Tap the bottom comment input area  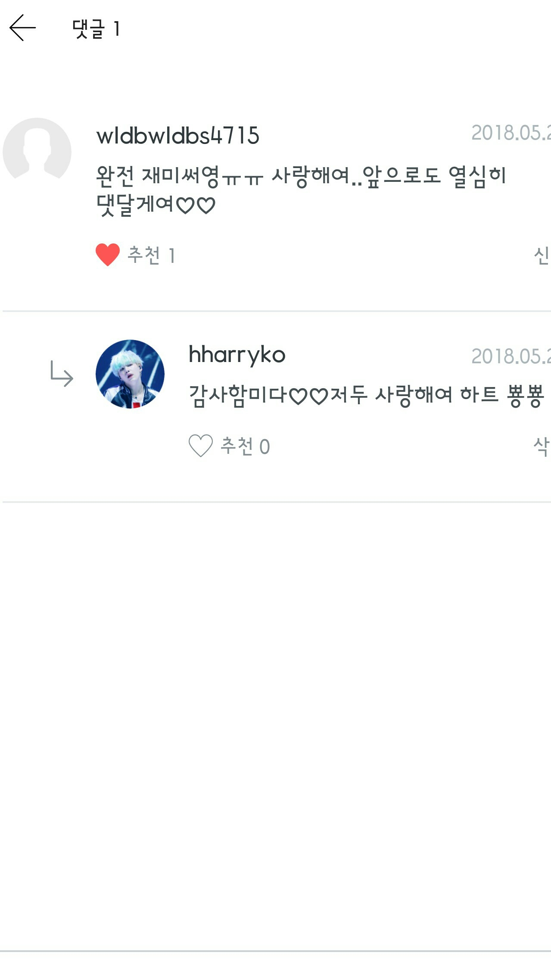[275, 966]
